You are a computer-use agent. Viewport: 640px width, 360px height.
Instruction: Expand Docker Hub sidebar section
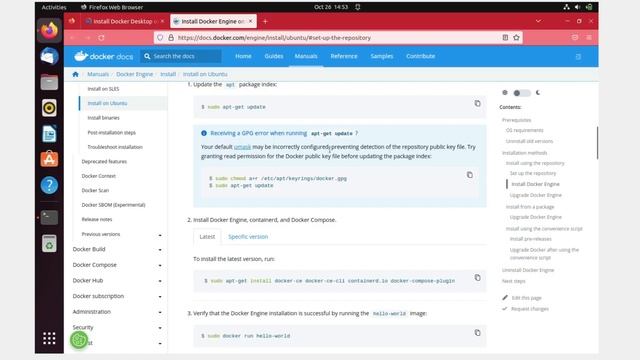click(x=160, y=281)
